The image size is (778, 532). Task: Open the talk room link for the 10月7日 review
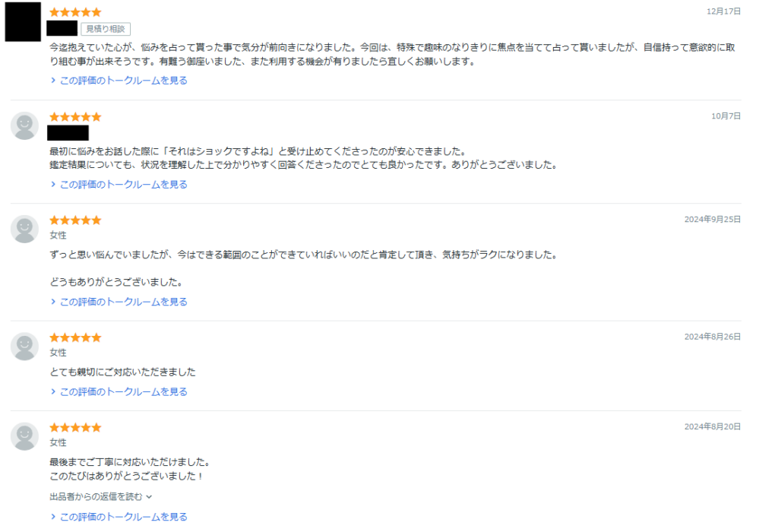(x=123, y=185)
